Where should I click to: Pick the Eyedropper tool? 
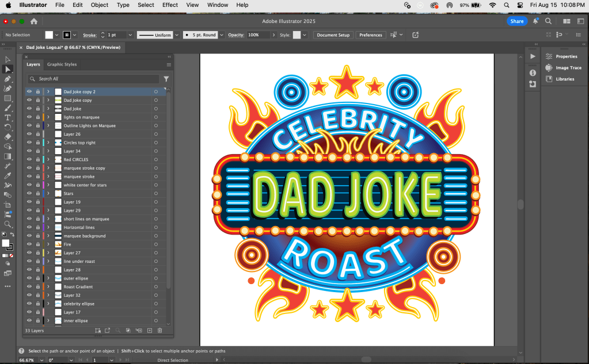(x=8, y=175)
